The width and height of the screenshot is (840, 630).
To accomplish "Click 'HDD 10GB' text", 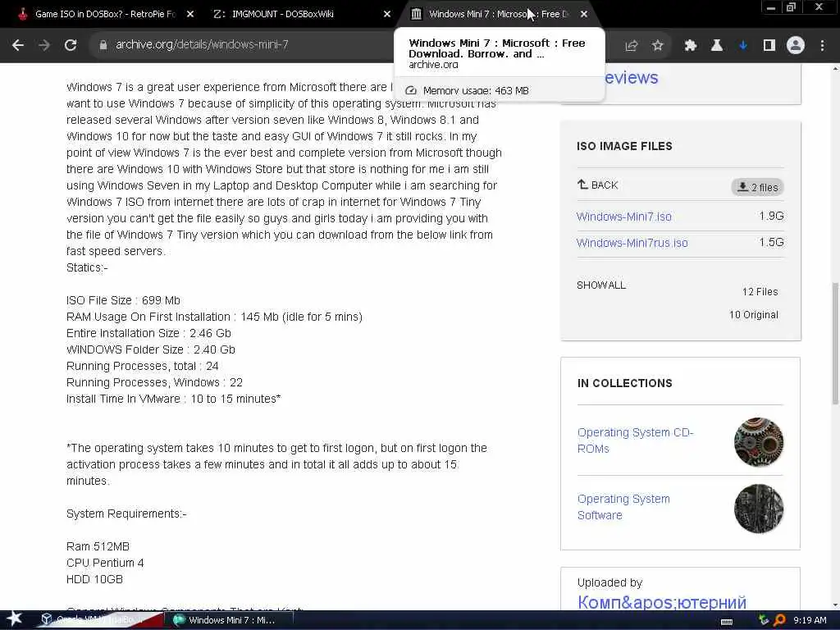I will [94, 579].
